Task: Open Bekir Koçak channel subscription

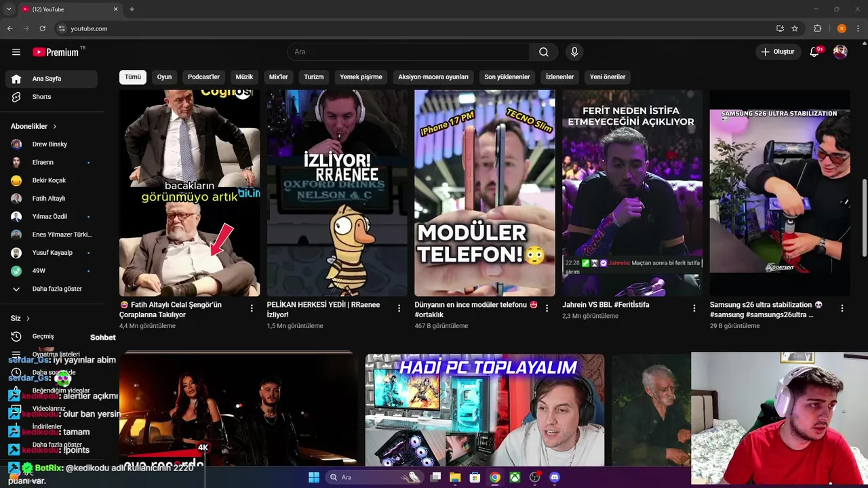Action: coord(52,180)
